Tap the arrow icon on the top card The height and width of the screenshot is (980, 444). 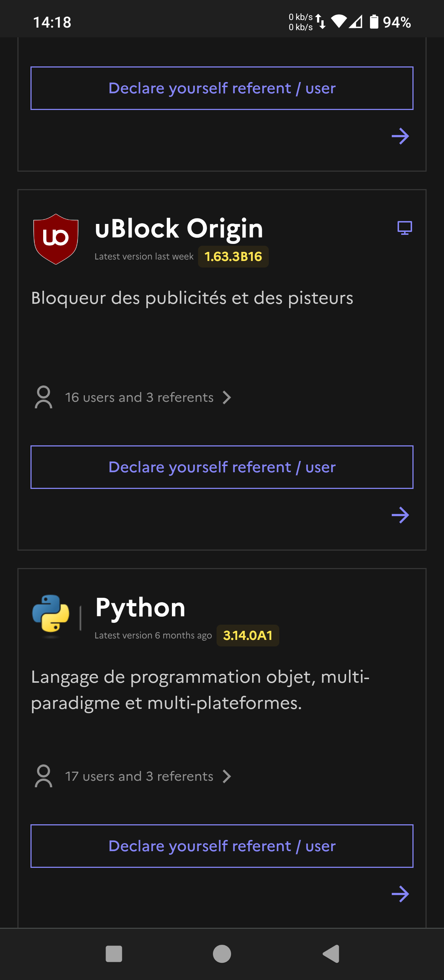pyautogui.click(x=400, y=136)
